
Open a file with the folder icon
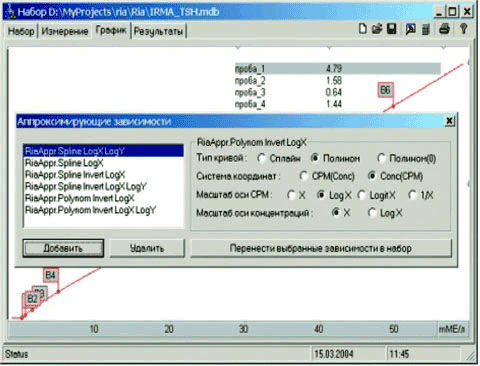(377, 29)
